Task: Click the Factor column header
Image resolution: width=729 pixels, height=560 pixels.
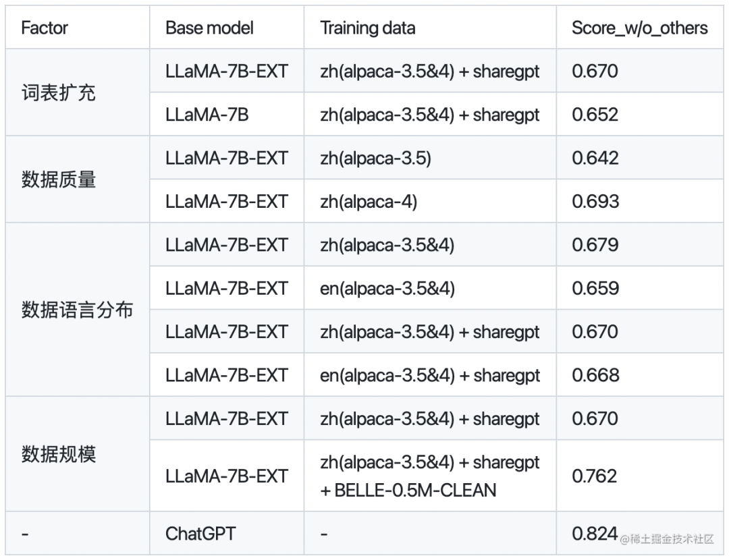Action: click(45, 28)
